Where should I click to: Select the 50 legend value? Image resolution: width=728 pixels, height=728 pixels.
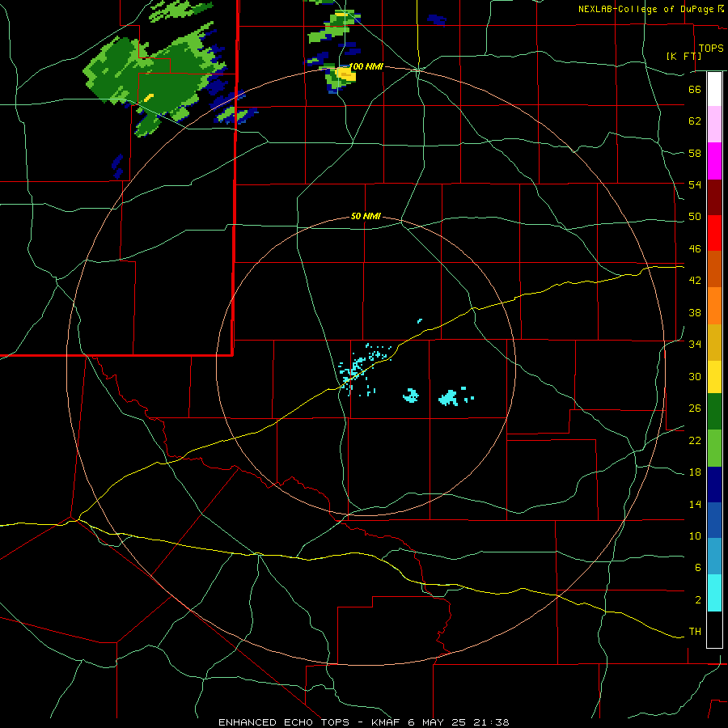coord(695,217)
